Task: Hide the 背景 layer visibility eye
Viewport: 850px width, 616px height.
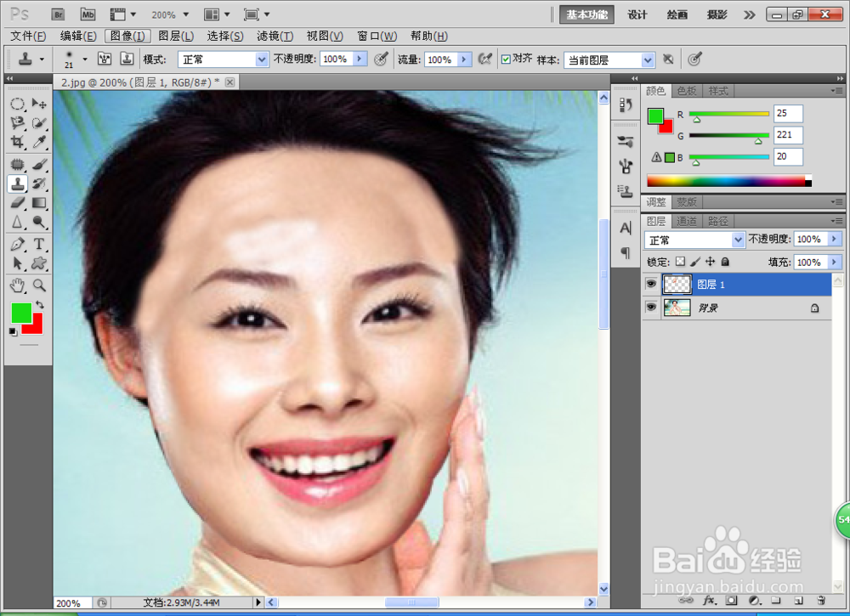Action: tap(651, 308)
